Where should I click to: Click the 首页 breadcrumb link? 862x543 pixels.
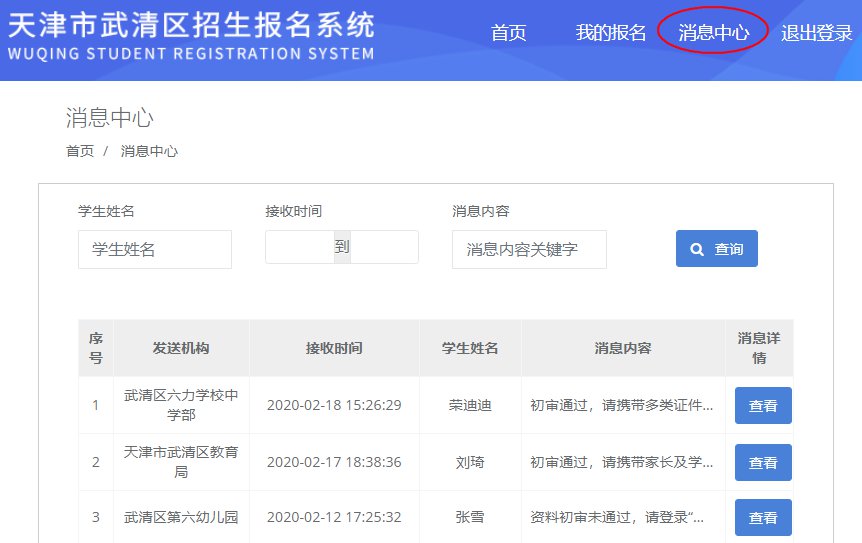coord(80,151)
